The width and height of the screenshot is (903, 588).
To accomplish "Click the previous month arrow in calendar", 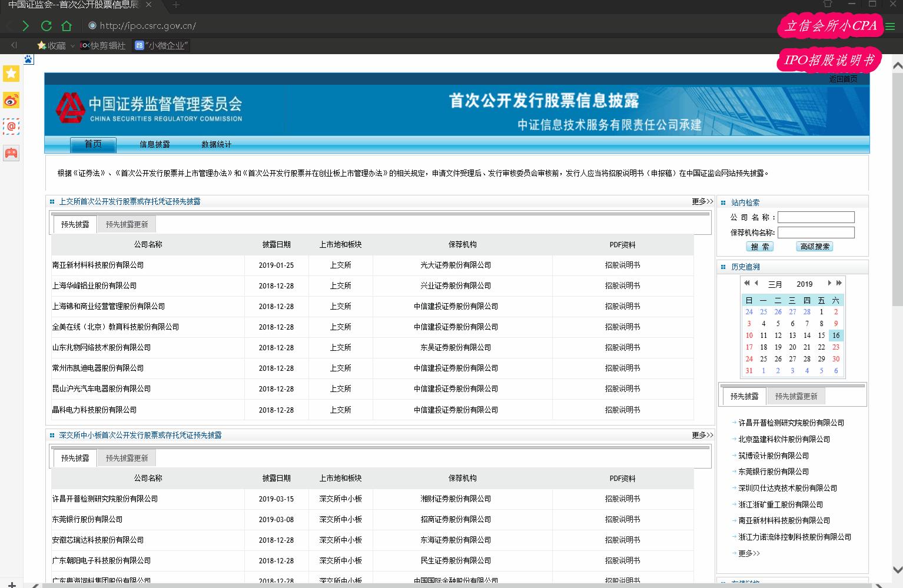I will click(756, 283).
